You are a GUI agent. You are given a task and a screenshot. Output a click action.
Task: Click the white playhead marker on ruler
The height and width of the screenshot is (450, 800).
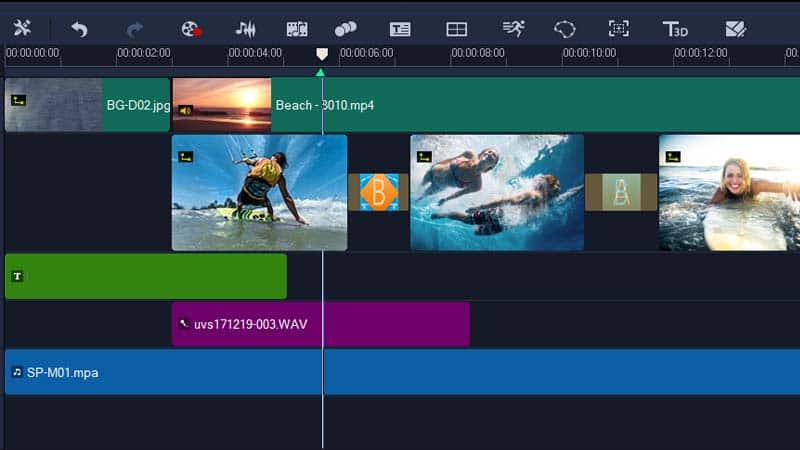coord(322,54)
